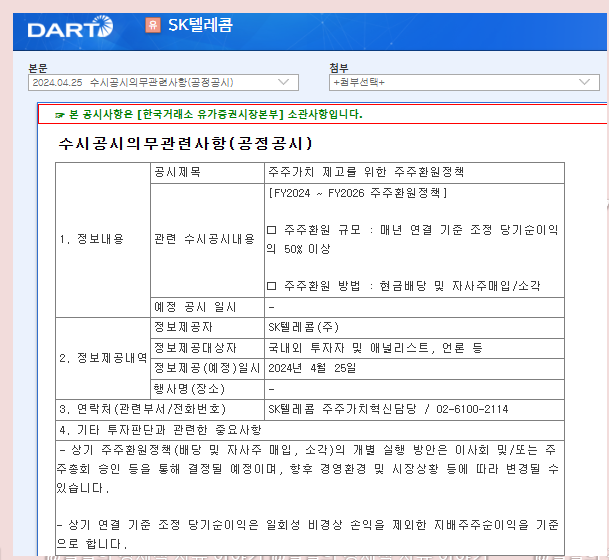Screen dimensions: 609x560
Task: Click the DART logo
Action: [70, 27]
